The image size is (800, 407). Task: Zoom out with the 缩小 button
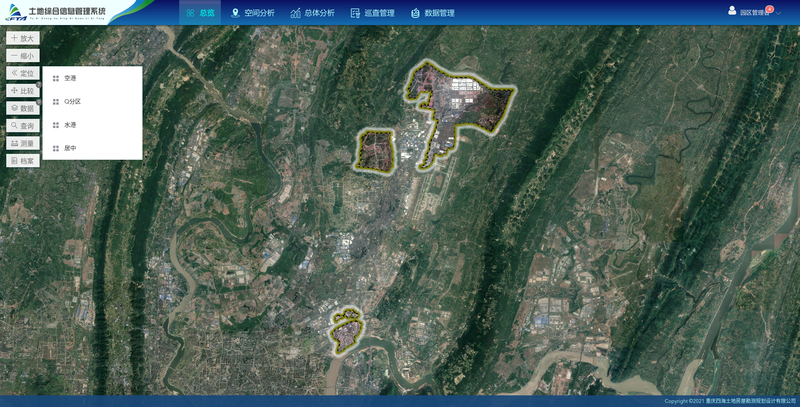(x=22, y=56)
